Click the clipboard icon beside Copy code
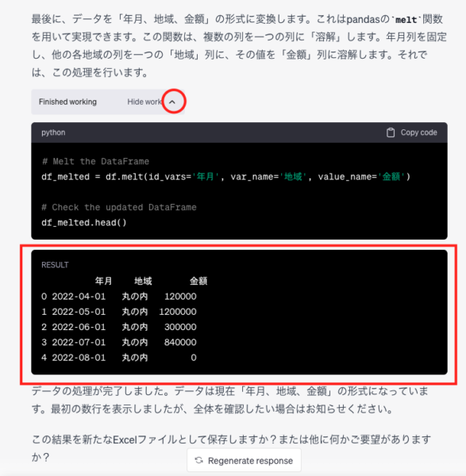The image size is (466, 476). (391, 132)
